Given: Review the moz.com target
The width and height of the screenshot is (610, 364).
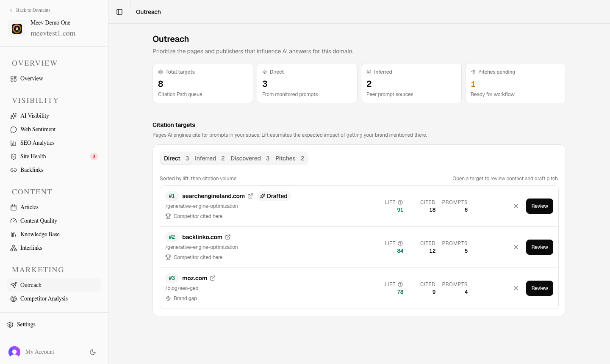Looking at the screenshot, I should [x=540, y=288].
